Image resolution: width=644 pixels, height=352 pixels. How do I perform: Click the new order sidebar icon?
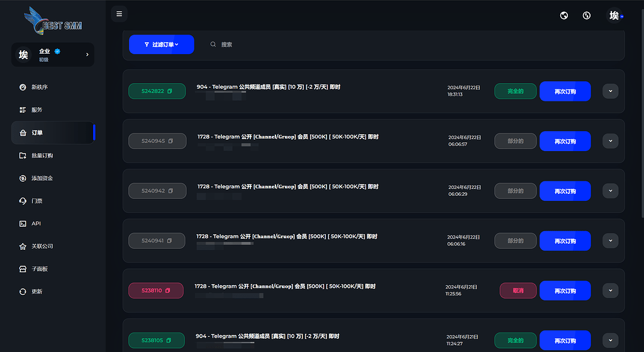pyautogui.click(x=23, y=87)
